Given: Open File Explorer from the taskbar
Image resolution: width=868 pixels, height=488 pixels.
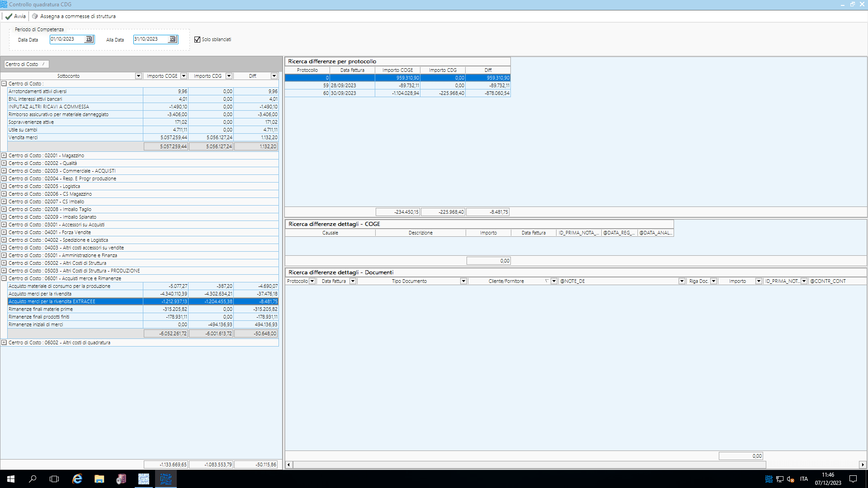Looking at the screenshot, I should coord(99,479).
